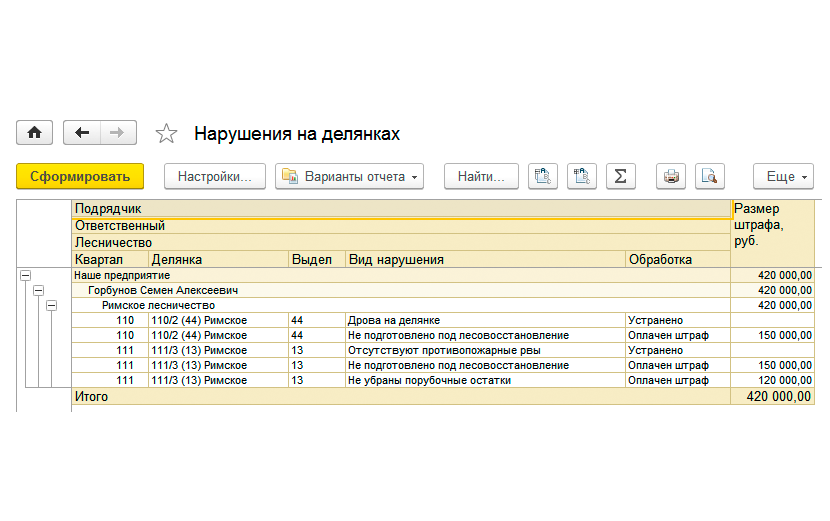
Task: Collapse the Наше предприятие group
Action: [x=25, y=275]
